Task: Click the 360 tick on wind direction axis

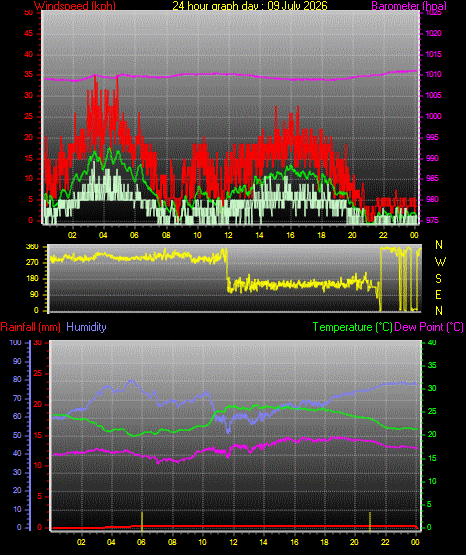Action: [33, 247]
